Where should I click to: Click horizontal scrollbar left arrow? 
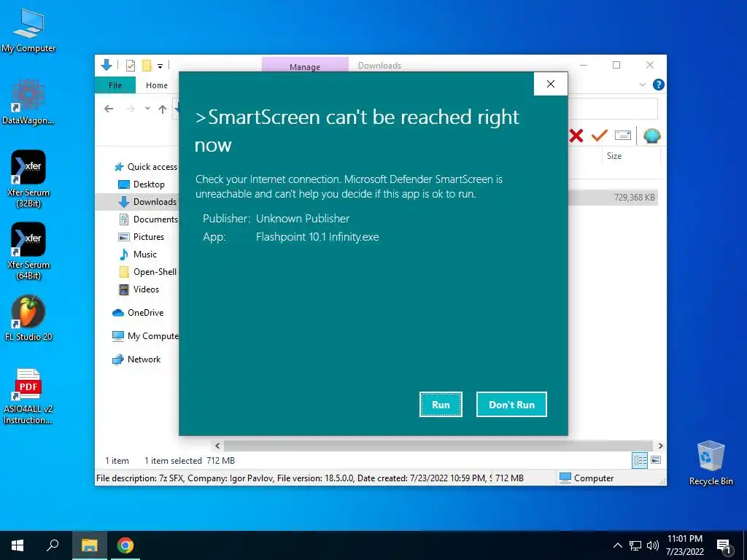217,446
